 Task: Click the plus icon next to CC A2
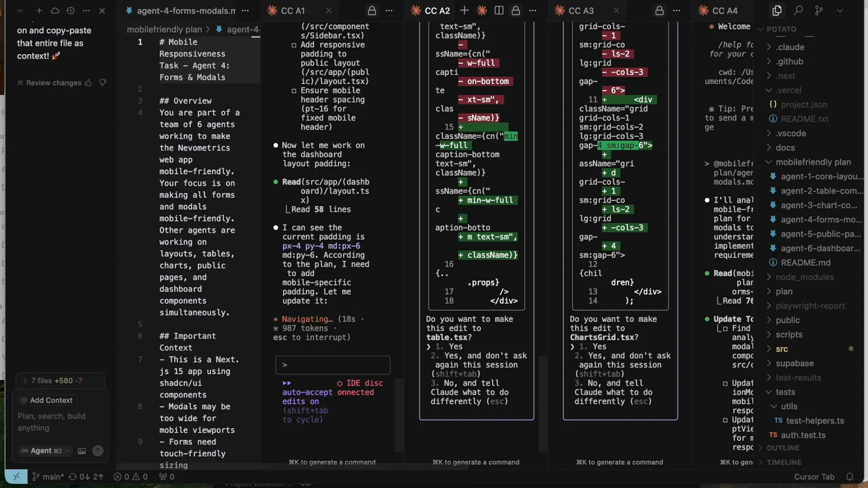[464, 11]
